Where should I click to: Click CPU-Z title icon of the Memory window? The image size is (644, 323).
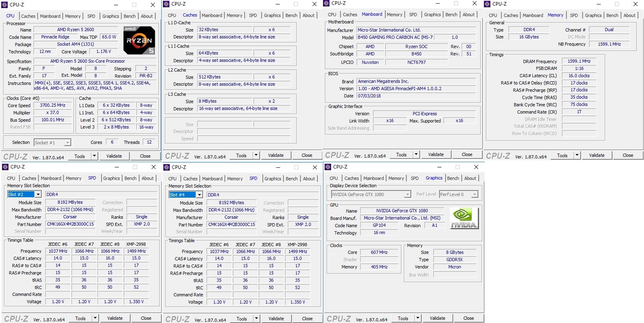pyautogui.click(x=487, y=4)
